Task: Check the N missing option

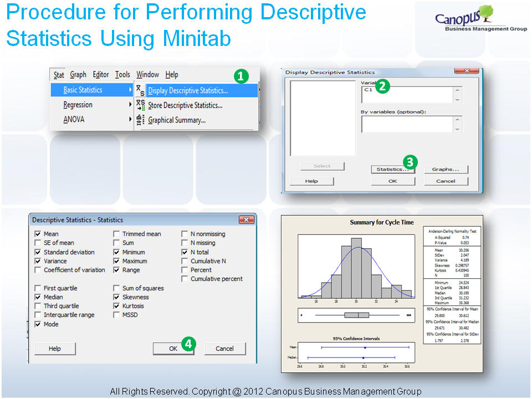Action: point(185,243)
